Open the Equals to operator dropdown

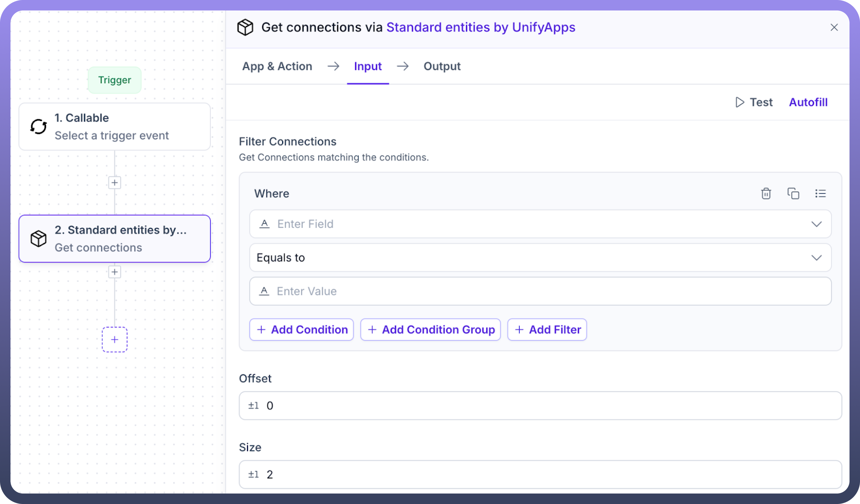816,258
